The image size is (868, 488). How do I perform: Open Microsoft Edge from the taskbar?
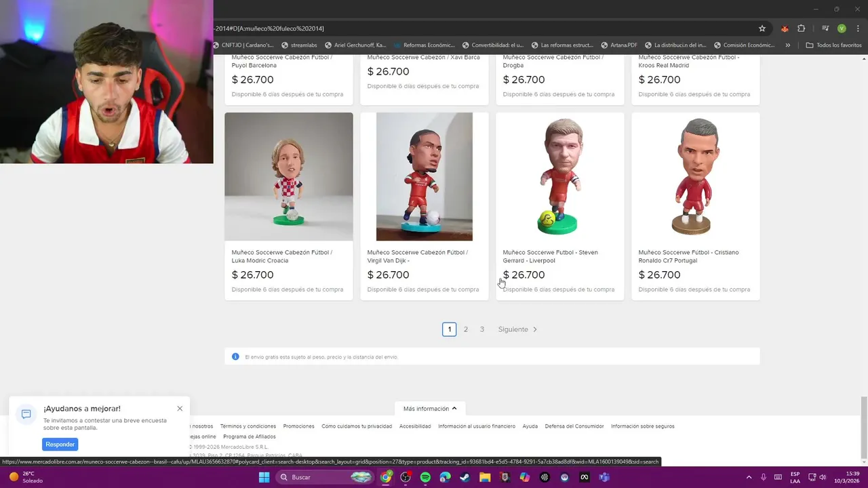click(x=445, y=477)
